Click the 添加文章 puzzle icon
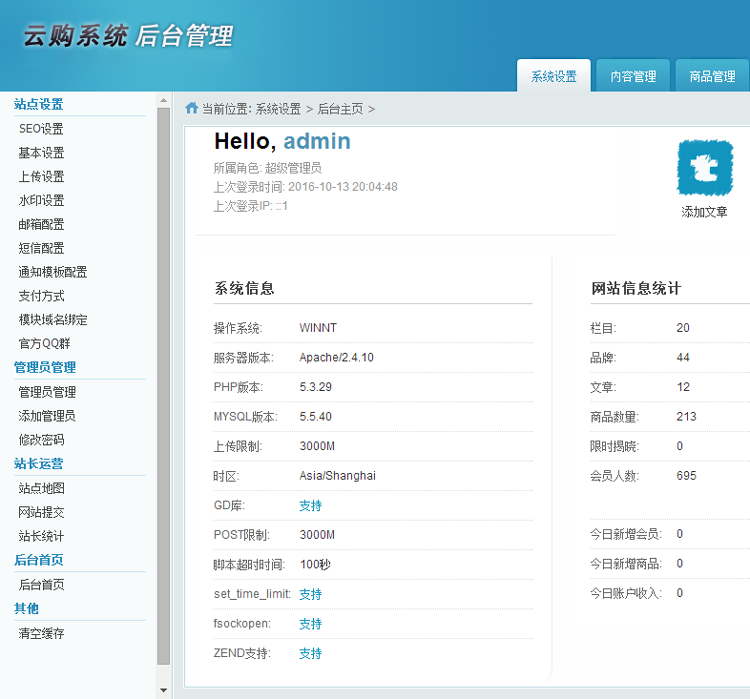Screen dimensions: 750x699 point(704,168)
